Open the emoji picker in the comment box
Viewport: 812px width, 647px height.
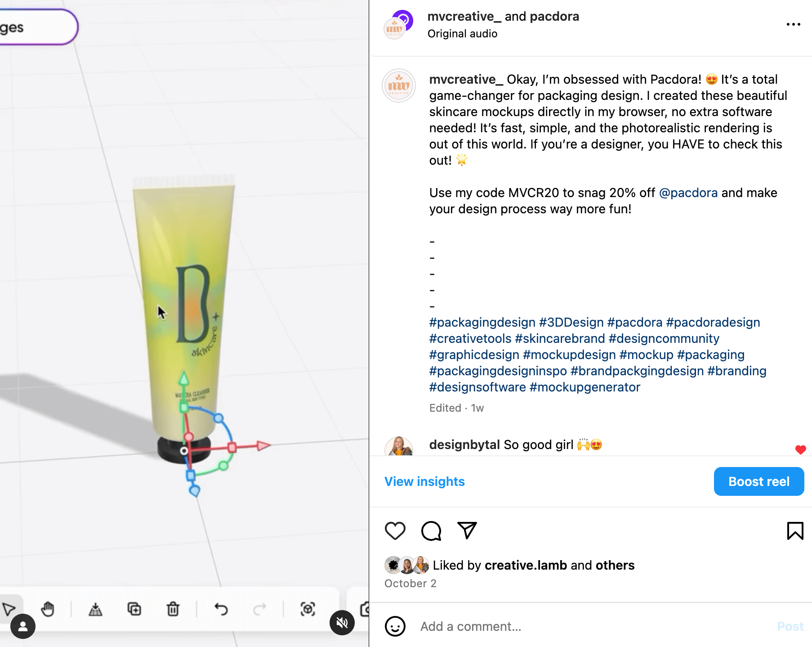point(395,626)
